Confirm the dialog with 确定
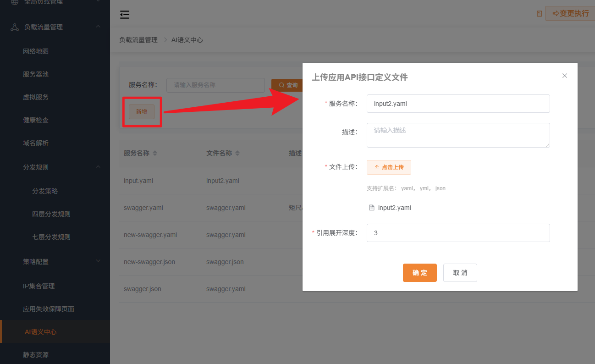 click(420, 273)
